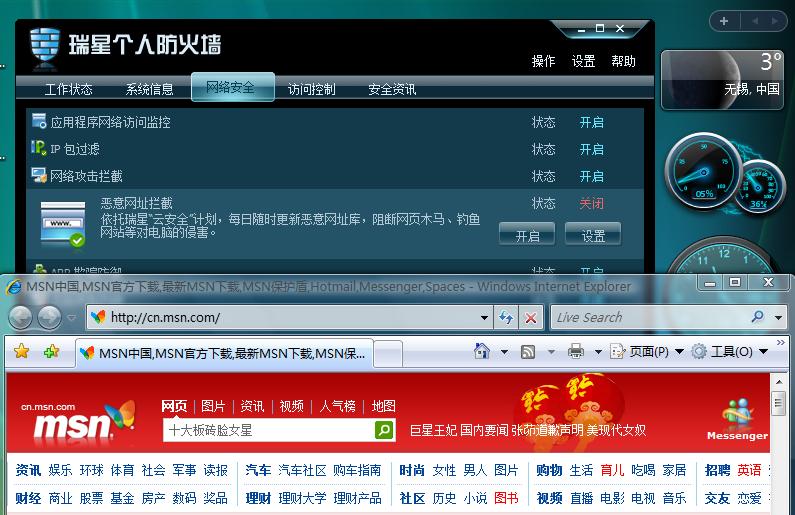Viewport: 795px width, 515px height.
Task: Select the 网络安全 tab
Action: 233,87
